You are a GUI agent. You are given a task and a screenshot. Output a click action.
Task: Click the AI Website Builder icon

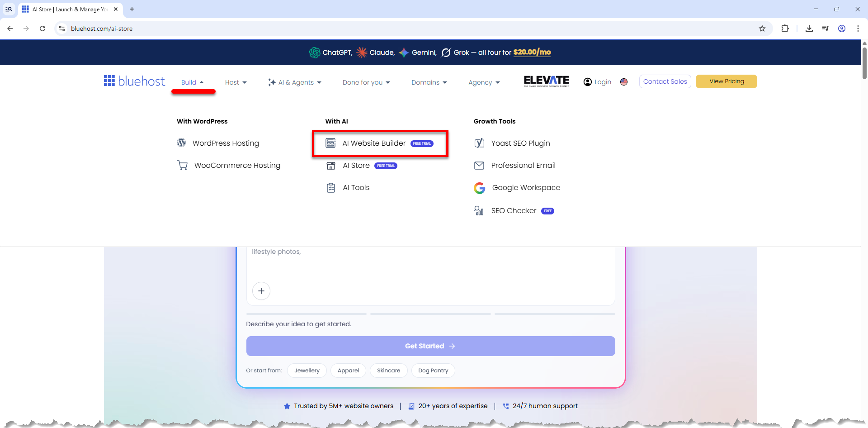pos(330,143)
